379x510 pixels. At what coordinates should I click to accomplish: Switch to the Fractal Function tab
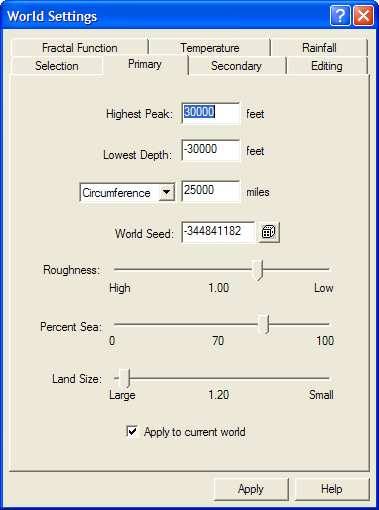pos(80,48)
